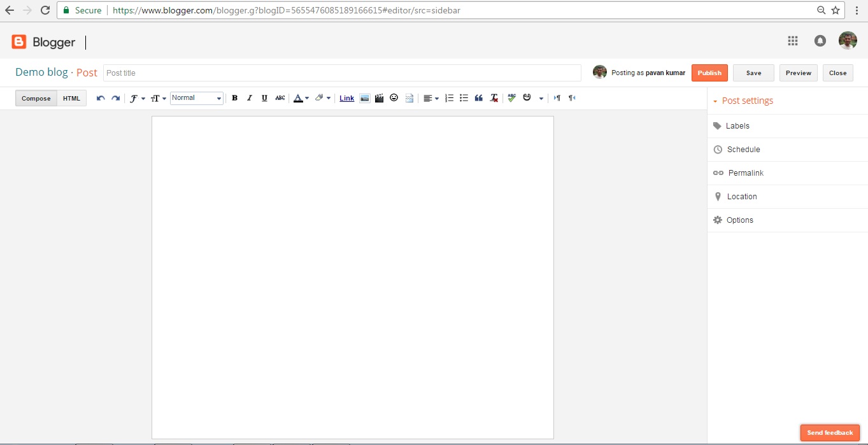Add a Link to the post
868x445 pixels.
click(x=347, y=98)
